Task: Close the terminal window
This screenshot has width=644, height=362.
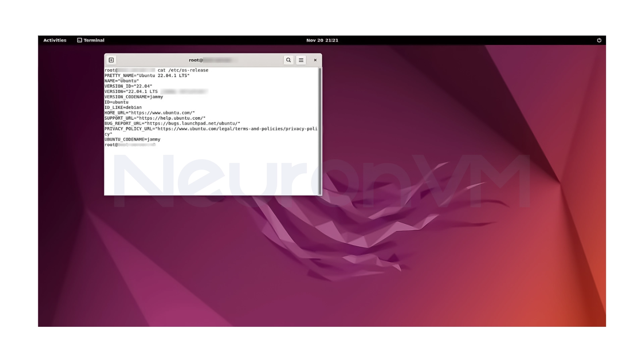Action: click(315, 60)
